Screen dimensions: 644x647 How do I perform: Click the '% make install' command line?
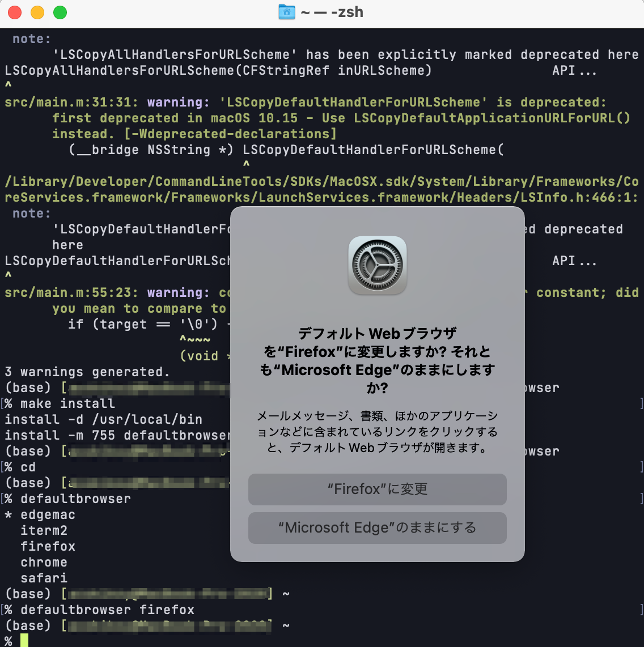point(60,403)
